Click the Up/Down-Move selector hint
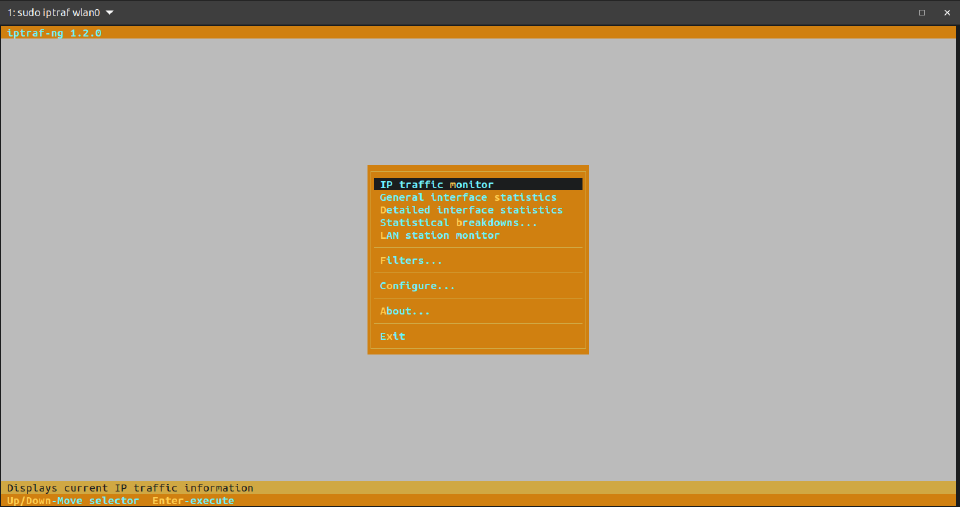 click(72, 500)
